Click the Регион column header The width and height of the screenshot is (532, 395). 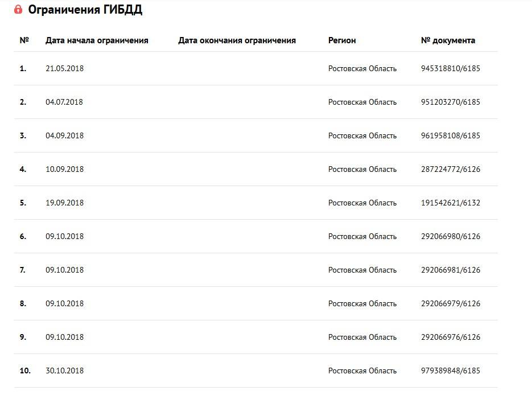pos(342,40)
